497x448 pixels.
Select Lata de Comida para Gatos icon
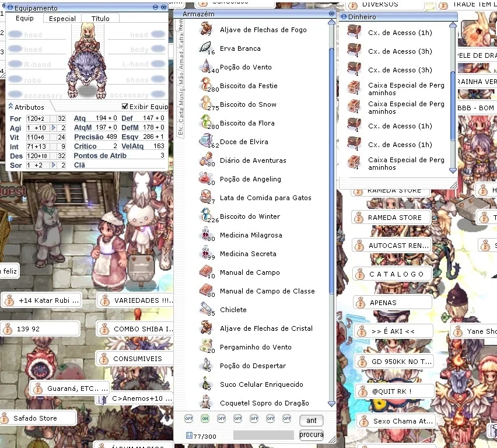pos(206,197)
